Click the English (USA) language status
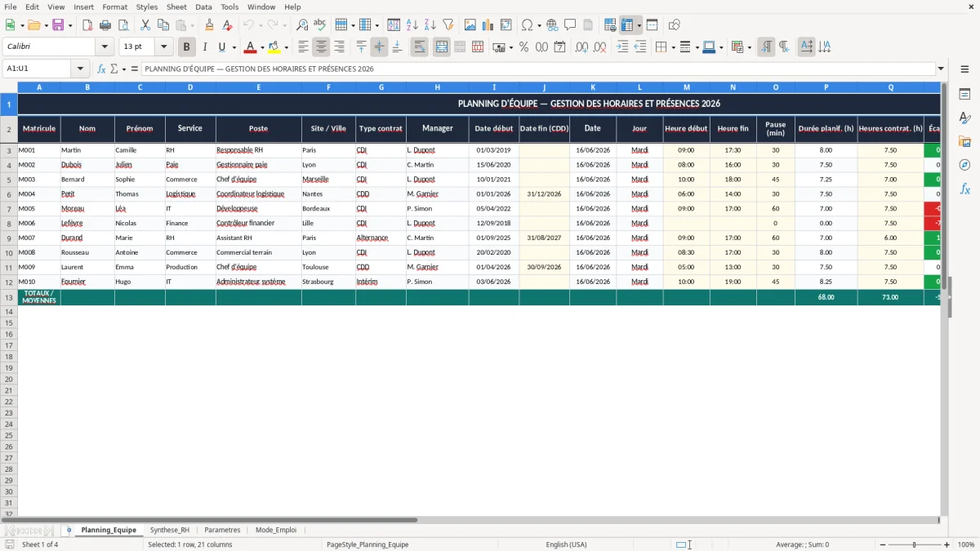The image size is (980, 551). click(x=566, y=544)
